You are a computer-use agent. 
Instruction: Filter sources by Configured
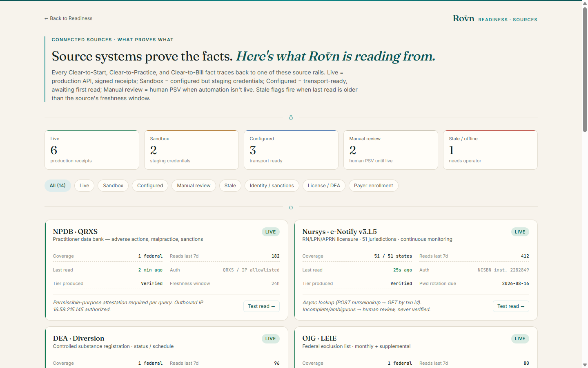tap(150, 186)
